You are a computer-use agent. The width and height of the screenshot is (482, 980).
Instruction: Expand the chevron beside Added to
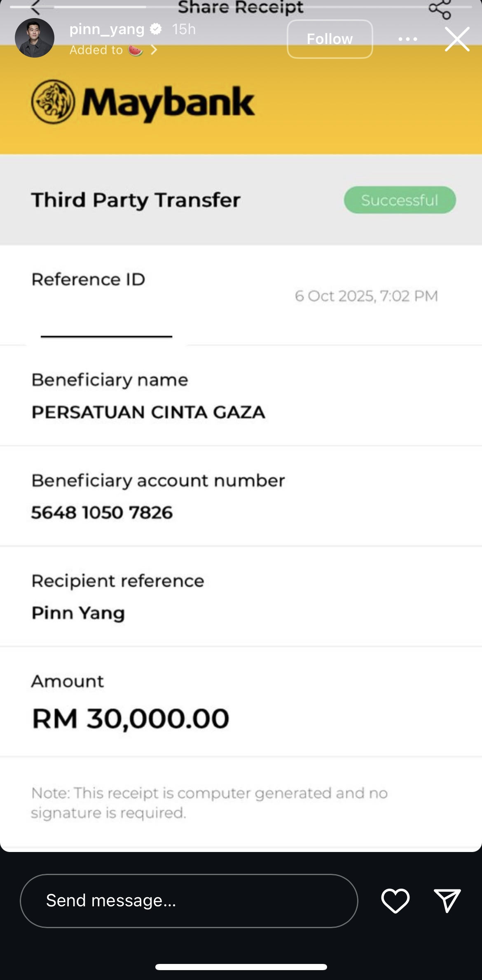tap(154, 50)
